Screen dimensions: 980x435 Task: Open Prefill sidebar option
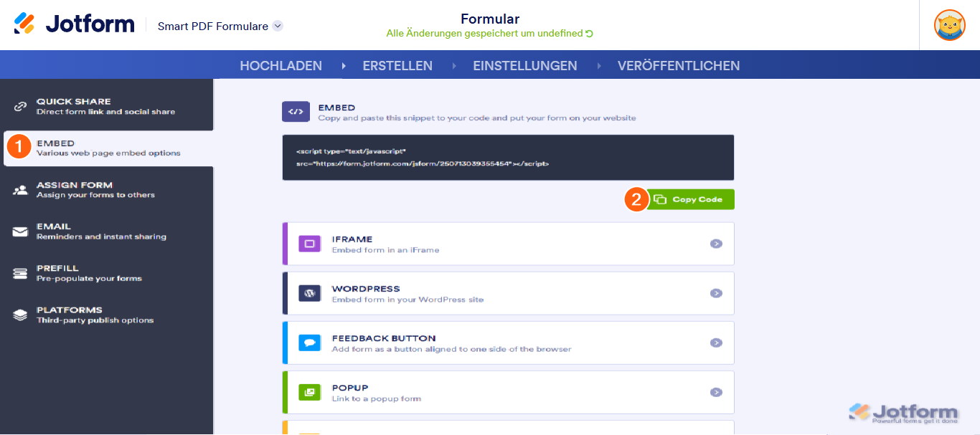(107, 273)
